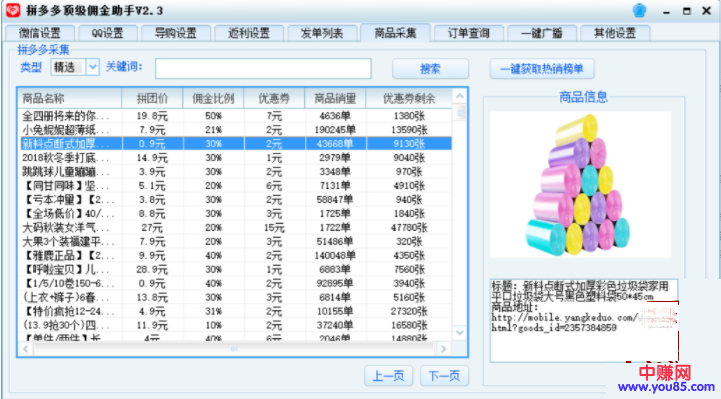
Task: Maximize the window
Action: pos(687,11)
